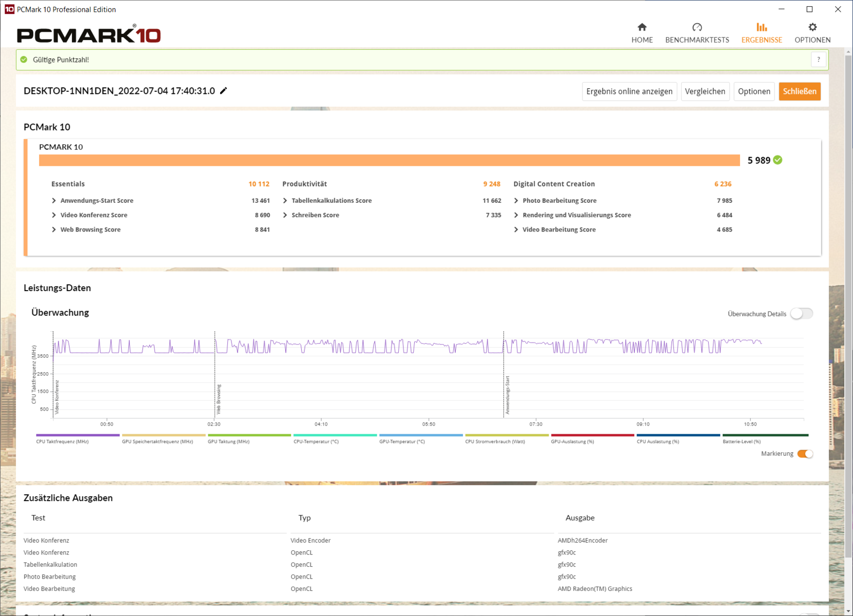Minimize the PCMark 10 window
This screenshot has width=853, height=616.
pyautogui.click(x=782, y=9)
